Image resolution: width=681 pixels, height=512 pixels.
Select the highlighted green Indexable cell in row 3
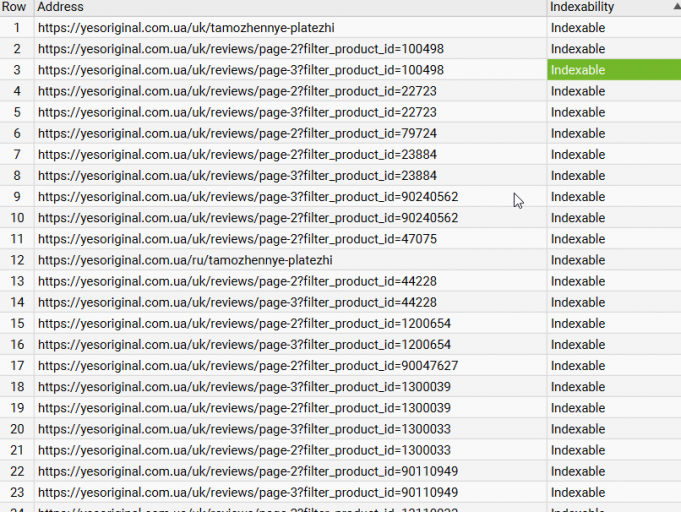tap(614, 70)
